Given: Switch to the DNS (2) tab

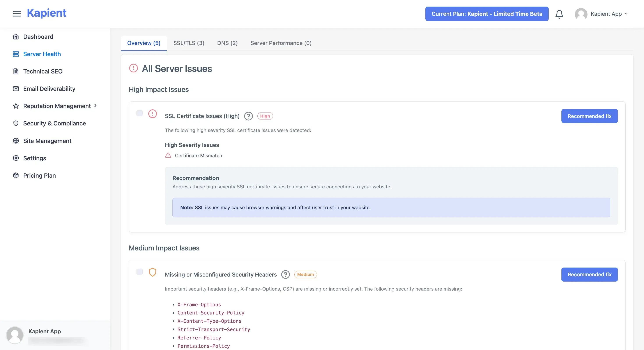Looking at the screenshot, I should point(227,43).
